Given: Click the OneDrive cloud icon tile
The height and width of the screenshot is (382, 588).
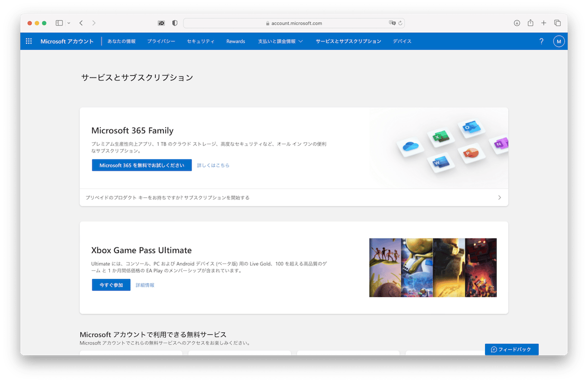Looking at the screenshot, I should (410, 146).
